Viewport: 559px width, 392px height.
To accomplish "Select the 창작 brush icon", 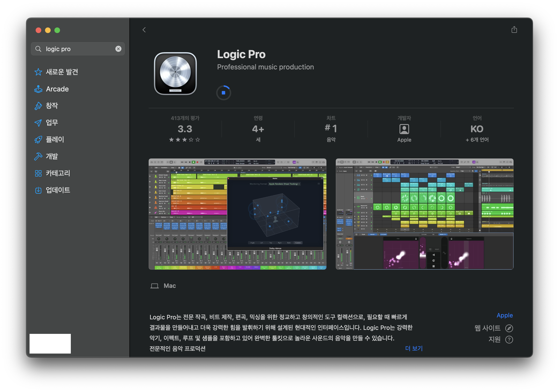I will pos(38,106).
